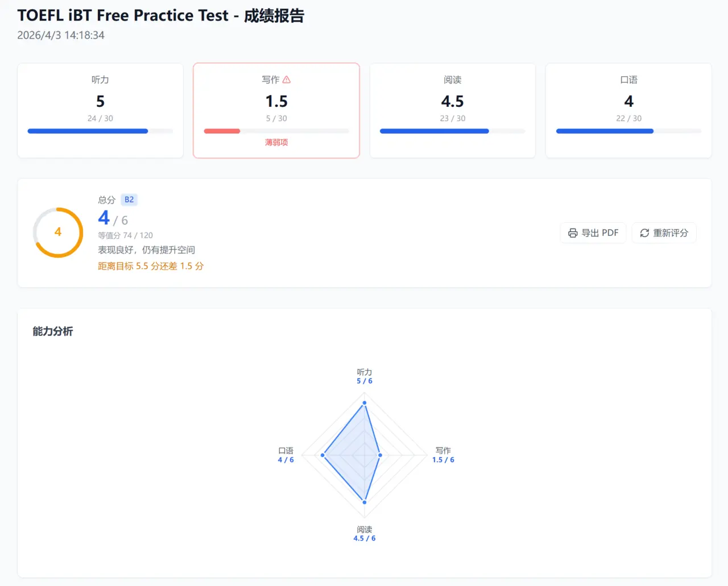
Task: Open the 听力 score card
Action: [x=101, y=110]
